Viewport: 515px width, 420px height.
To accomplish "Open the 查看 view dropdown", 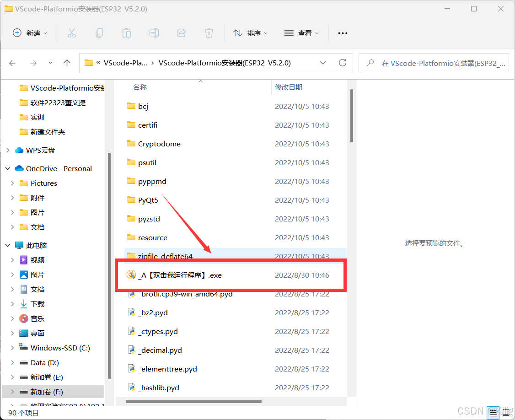I will click(301, 33).
